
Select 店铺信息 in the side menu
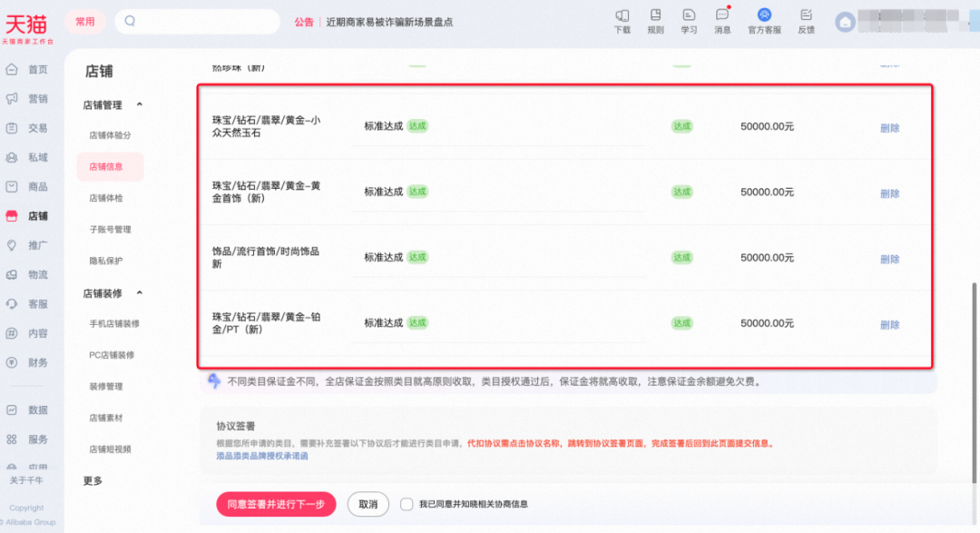click(106, 166)
